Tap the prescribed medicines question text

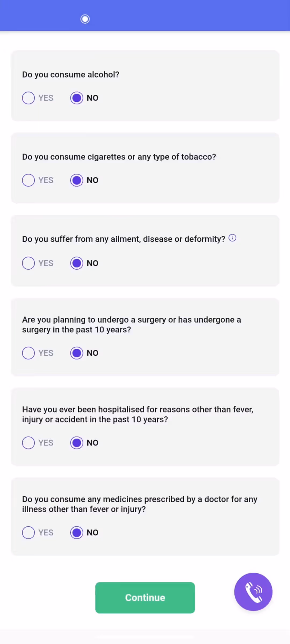click(x=140, y=504)
